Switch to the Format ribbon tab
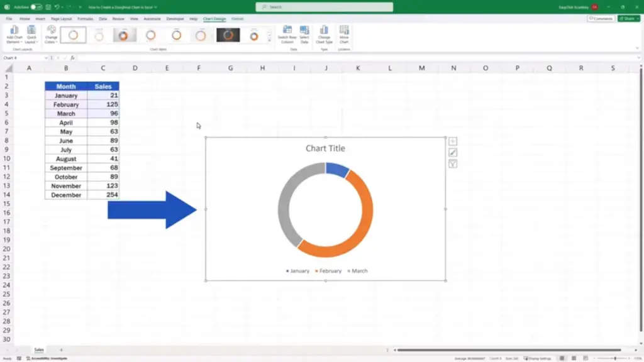This screenshot has height=362, width=644. tap(237, 19)
